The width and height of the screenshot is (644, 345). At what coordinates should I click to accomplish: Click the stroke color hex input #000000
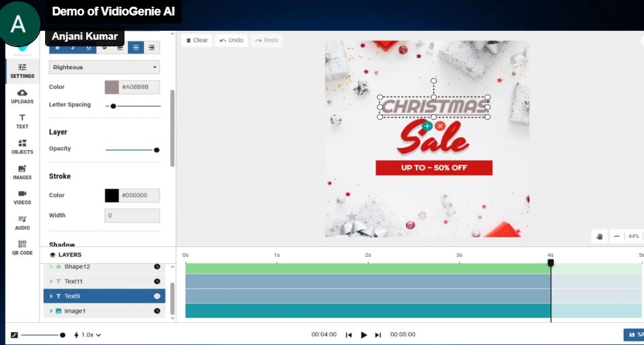(x=139, y=195)
